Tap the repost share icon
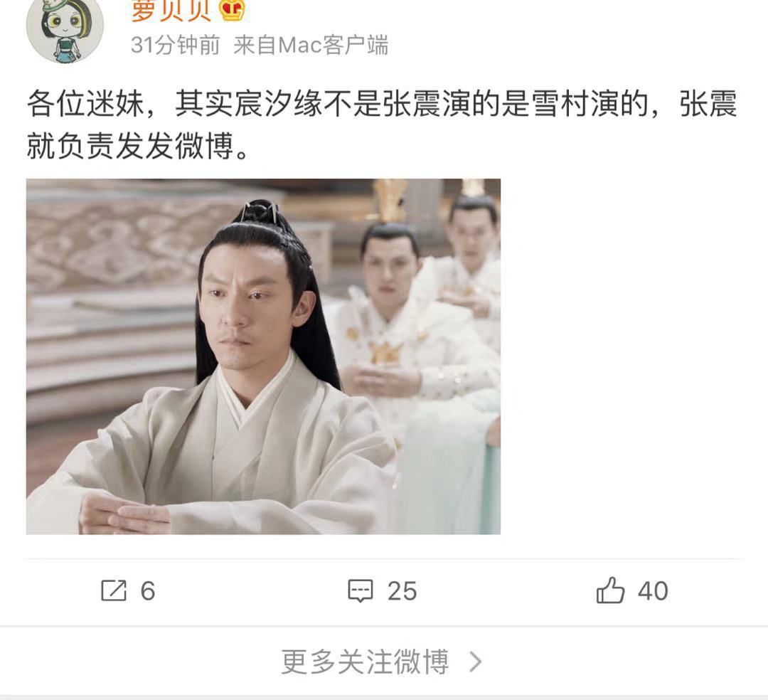This screenshot has height=700, width=768. coord(114,590)
